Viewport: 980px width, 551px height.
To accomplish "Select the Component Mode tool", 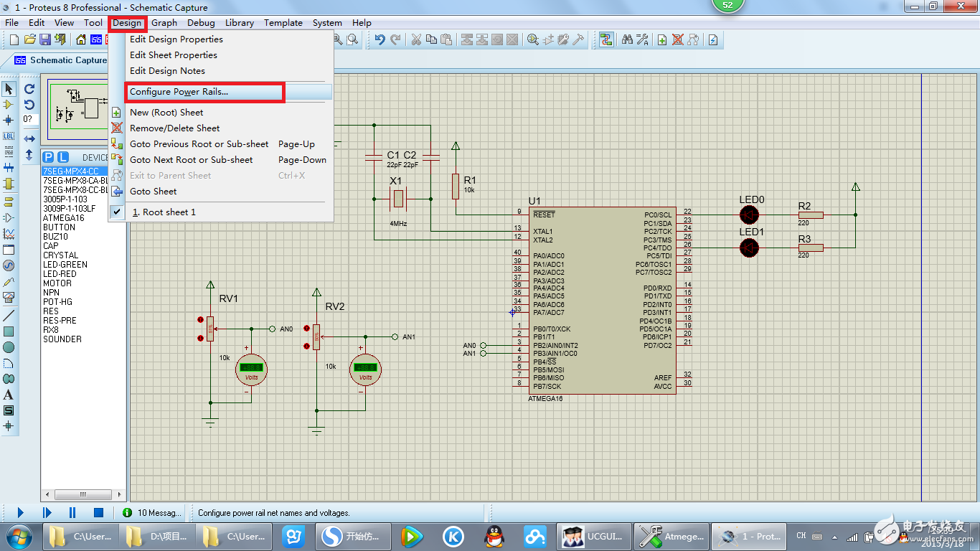I will [9, 105].
